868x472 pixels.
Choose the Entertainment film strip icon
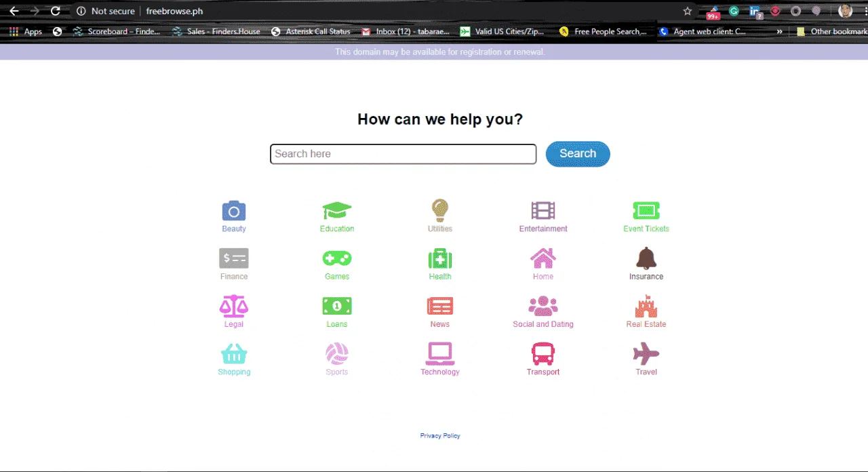point(543,211)
